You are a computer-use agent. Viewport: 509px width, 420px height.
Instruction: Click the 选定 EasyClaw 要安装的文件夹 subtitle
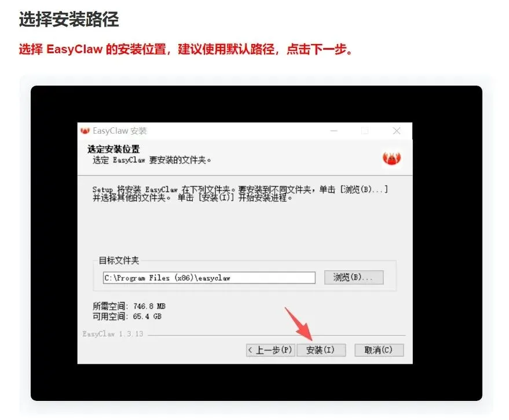152,160
